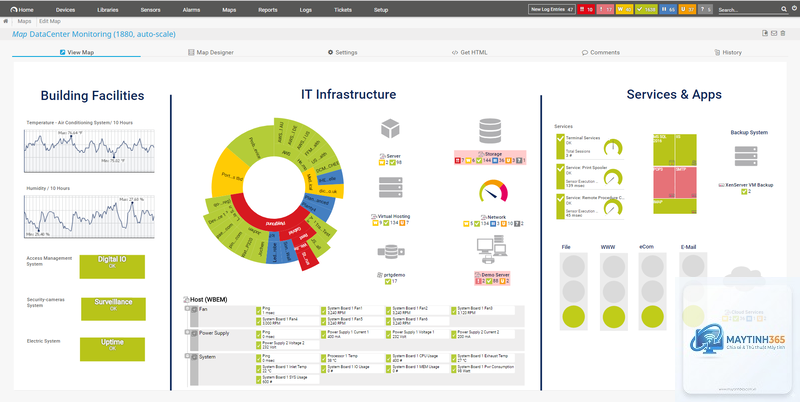Click the Remote Procedure Call gauge dial
Image resolution: width=800 pixels, height=402 pixels.
613,207
